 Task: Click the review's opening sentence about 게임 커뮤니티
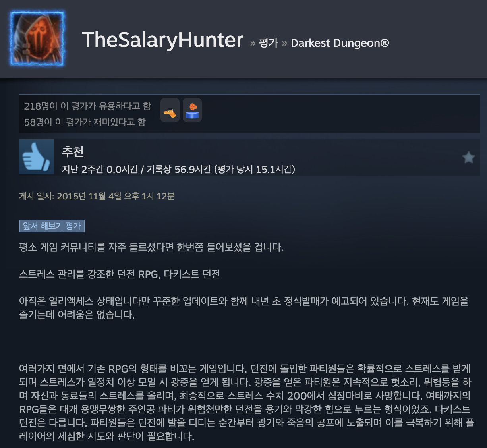(151, 247)
